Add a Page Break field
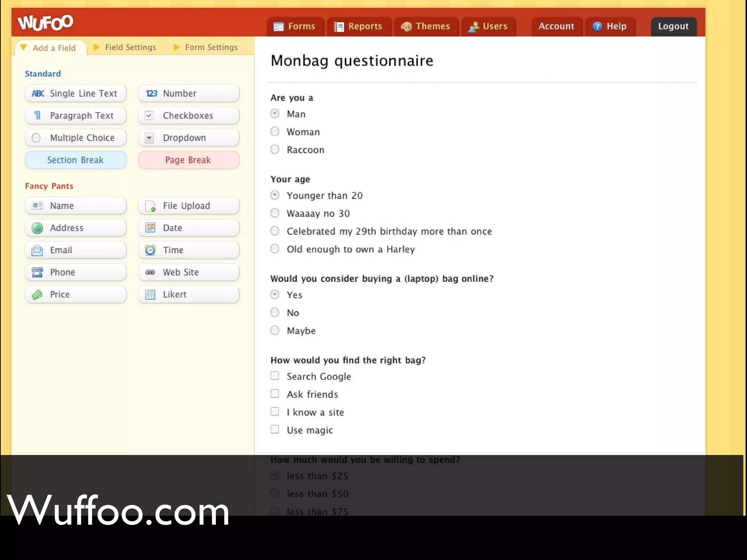This screenshot has height=560, width=747. pos(189,160)
